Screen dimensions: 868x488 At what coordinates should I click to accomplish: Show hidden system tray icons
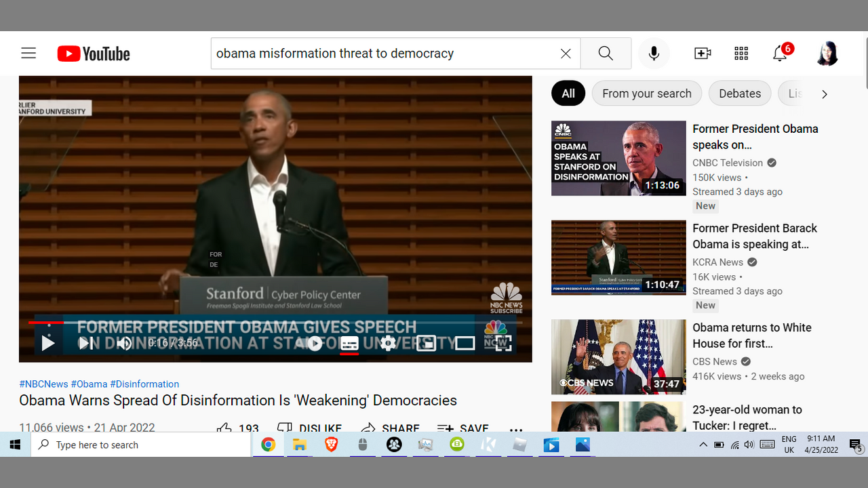[x=703, y=445]
